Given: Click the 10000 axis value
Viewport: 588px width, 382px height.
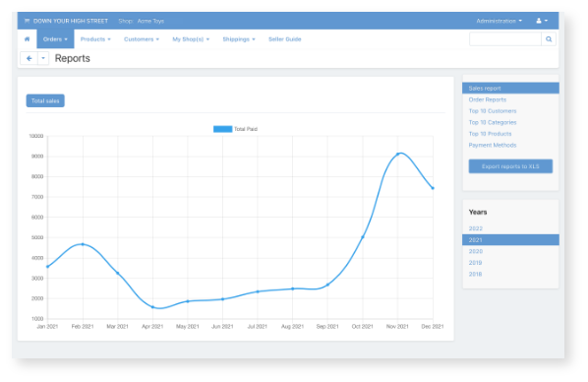Looking at the screenshot, I should (x=36, y=136).
